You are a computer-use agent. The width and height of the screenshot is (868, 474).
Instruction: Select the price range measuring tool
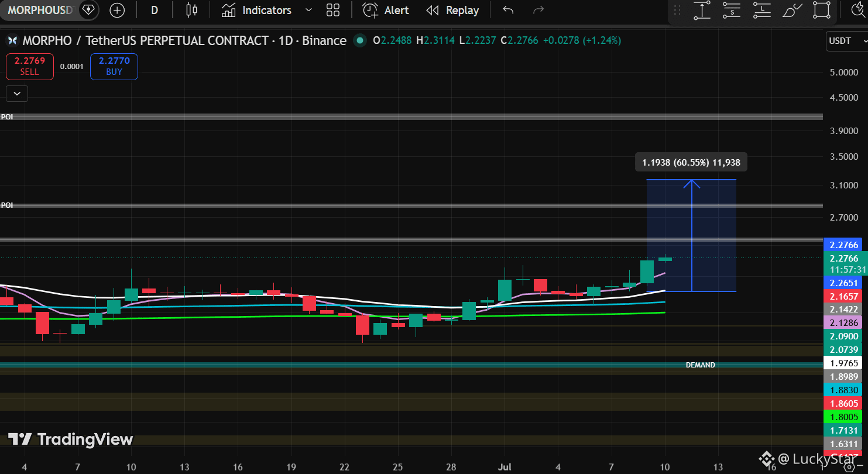(x=702, y=10)
